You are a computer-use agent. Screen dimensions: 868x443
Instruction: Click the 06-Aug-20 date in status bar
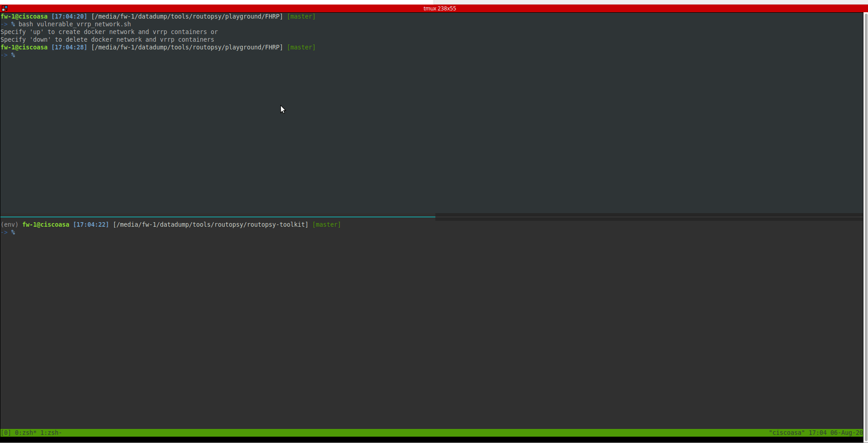click(846, 433)
